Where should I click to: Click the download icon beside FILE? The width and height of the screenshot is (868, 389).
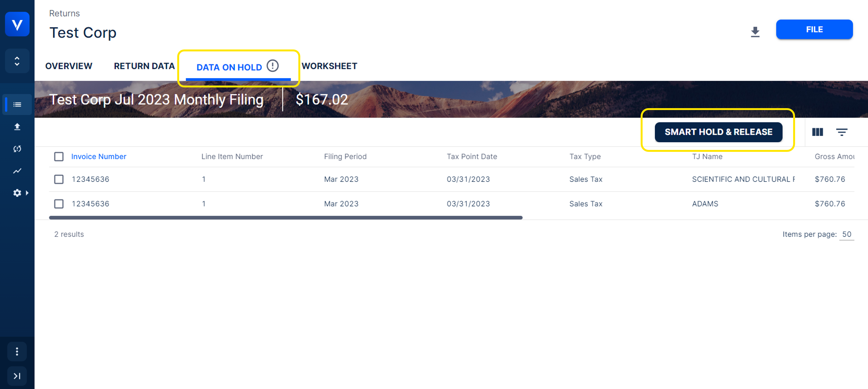755,32
